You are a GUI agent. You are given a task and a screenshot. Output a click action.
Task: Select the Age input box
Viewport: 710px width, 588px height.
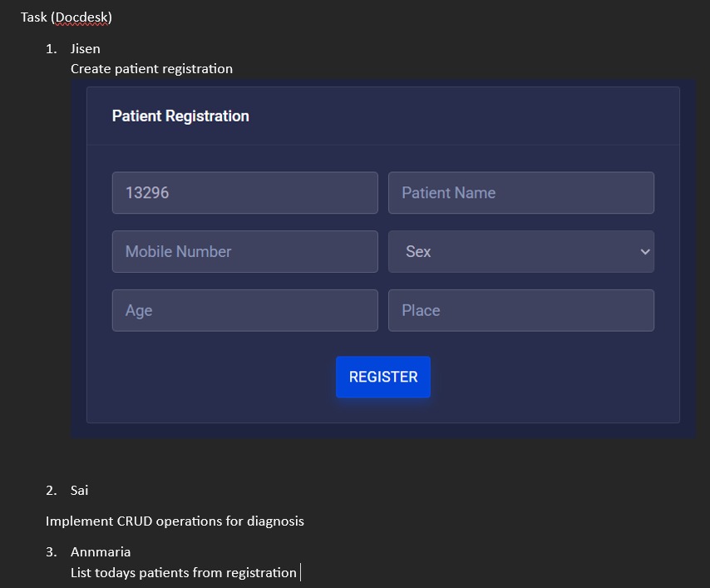tap(244, 310)
